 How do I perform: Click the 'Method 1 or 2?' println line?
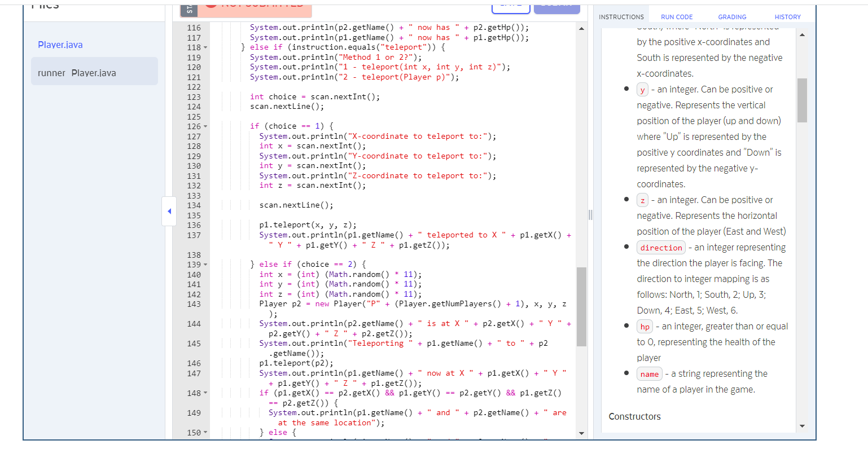336,57
